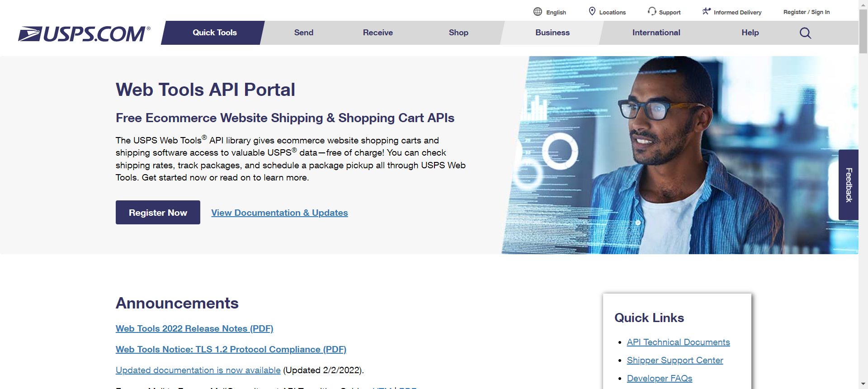
Task: Click the globe language icon
Action: pyautogui.click(x=538, y=12)
